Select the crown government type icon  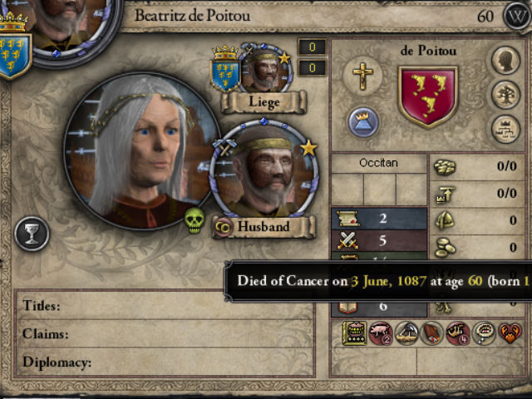363,122
